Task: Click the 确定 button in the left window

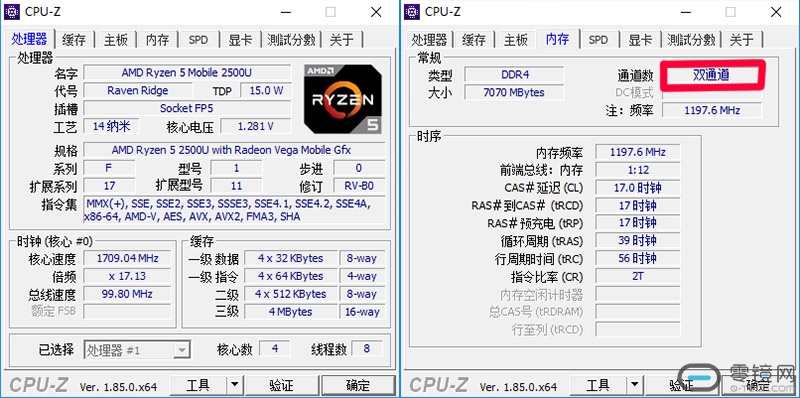Action: [x=358, y=385]
